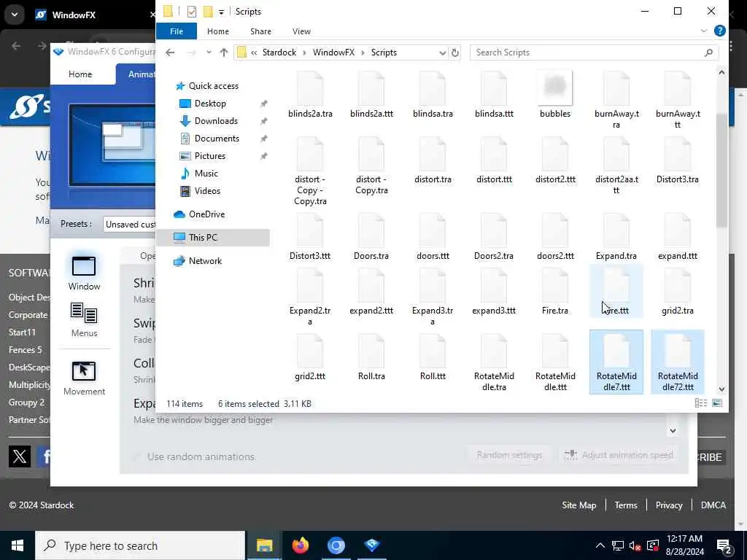Refresh the Scripts folder view
Viewport: 747px width, 560px height.
tap(455, 52)
